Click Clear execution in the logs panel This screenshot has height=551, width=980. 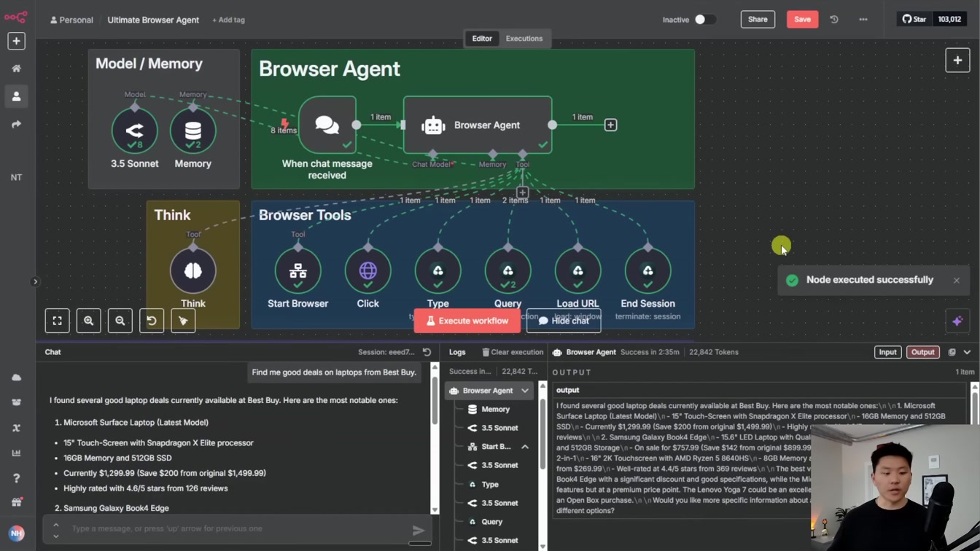pyautogui.click(x=513, y=352)
